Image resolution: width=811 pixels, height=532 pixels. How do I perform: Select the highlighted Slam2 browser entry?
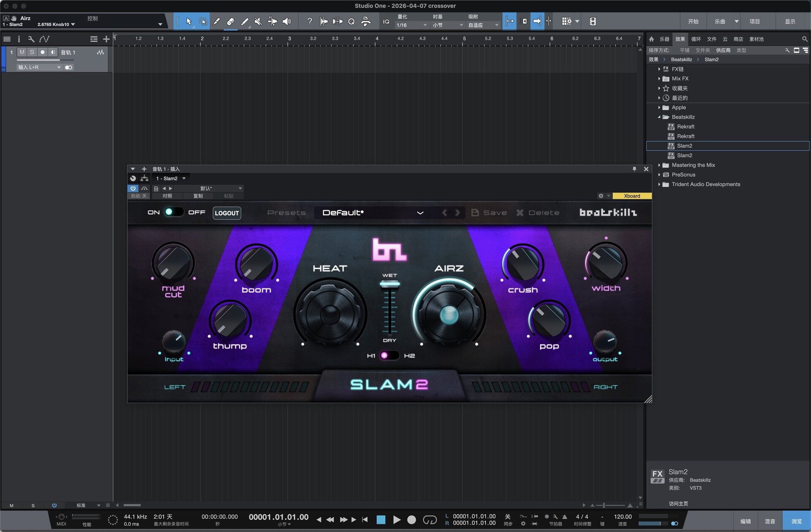coord(728,146)
